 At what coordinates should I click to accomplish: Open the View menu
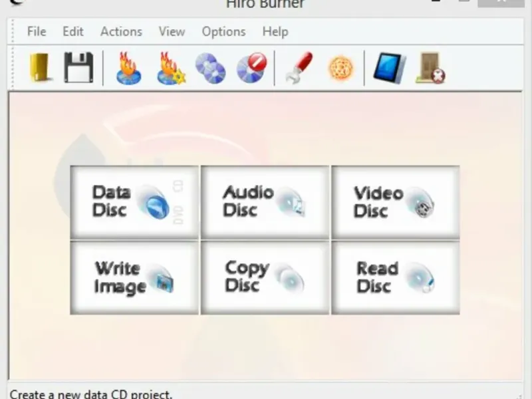pos(172,31)
